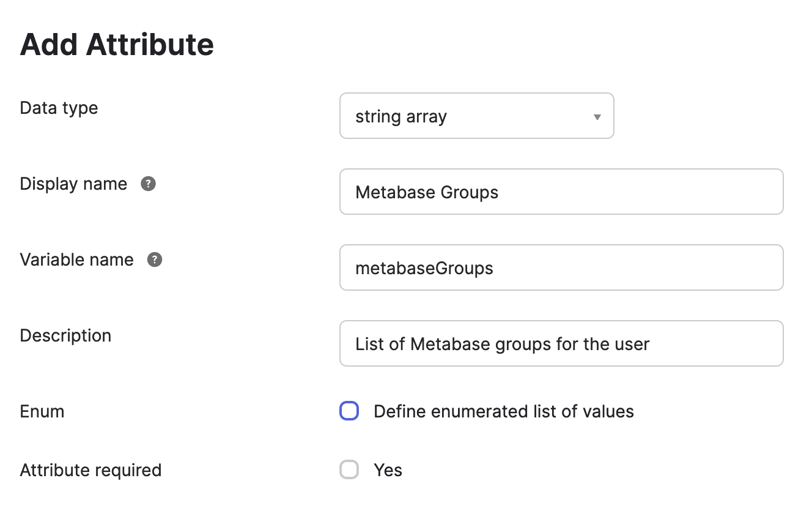Click the Add Attribute heading
The width and height of the screenshot is (812, 508).
coord(116,44)
